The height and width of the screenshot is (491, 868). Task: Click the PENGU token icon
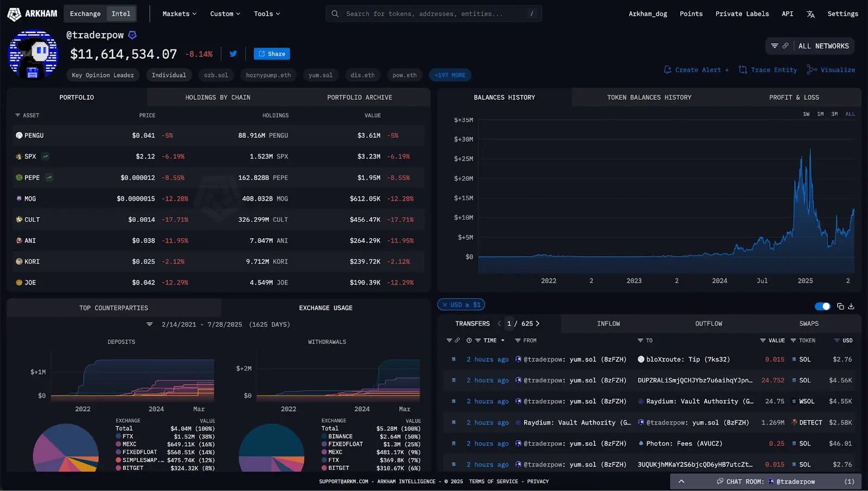[19, 136]
